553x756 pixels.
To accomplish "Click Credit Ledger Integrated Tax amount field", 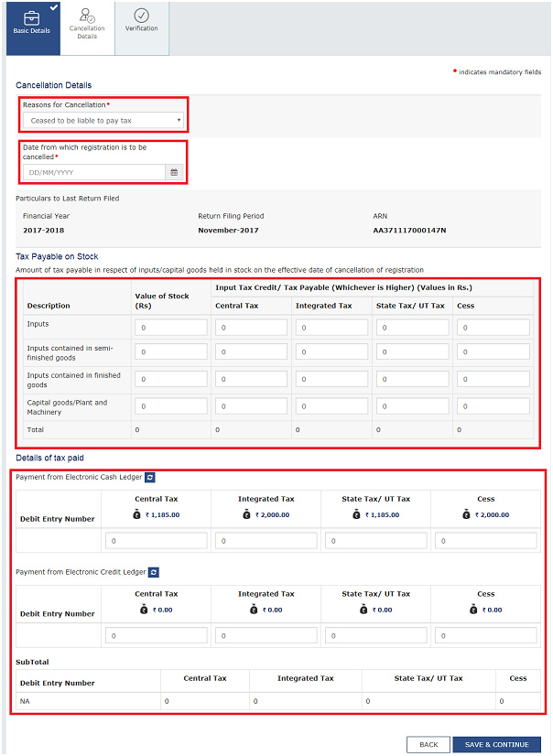I will click(x=266, y=635).
